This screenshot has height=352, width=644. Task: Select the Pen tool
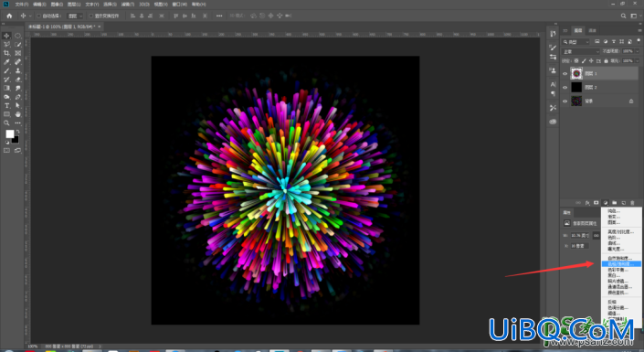click(17, 97)
